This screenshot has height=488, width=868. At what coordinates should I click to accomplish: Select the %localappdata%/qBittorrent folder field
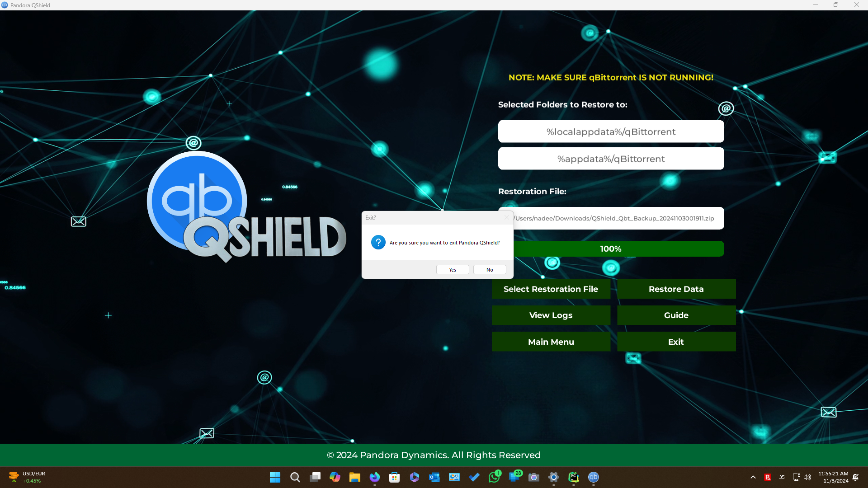pos(611,132)
